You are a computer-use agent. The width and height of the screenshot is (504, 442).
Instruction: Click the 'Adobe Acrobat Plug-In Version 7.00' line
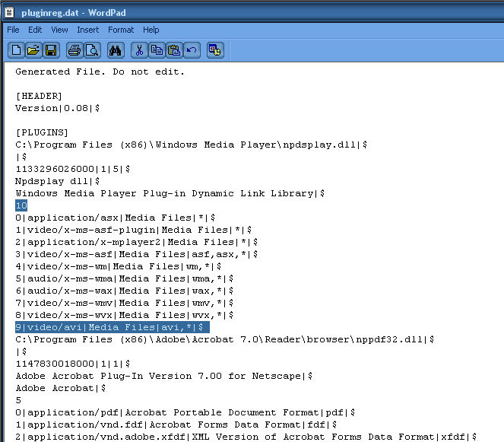pos(164,376)
